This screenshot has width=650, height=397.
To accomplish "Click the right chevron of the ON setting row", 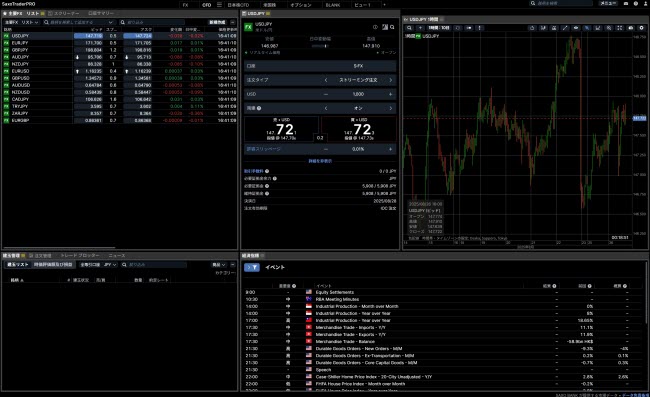I will pos(390,108).
